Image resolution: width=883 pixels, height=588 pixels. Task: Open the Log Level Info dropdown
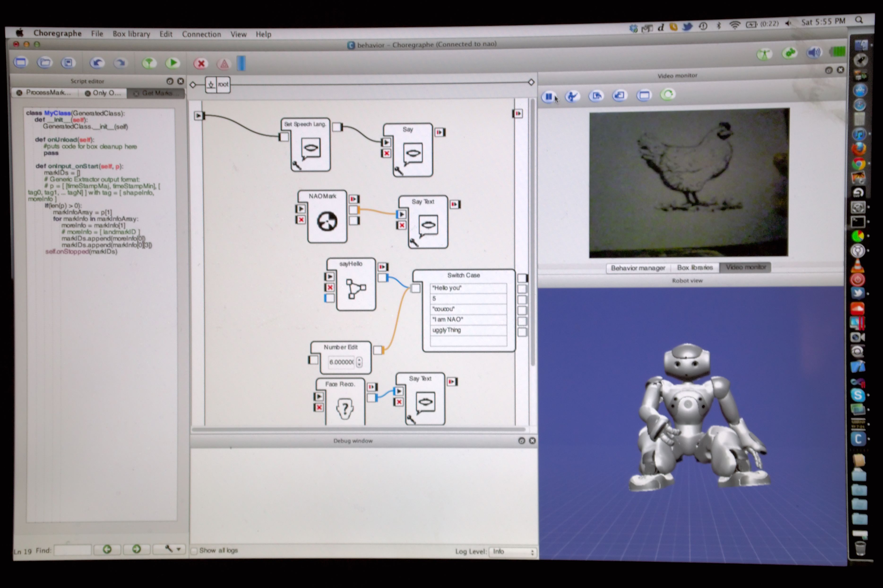(x=513, y=552)
